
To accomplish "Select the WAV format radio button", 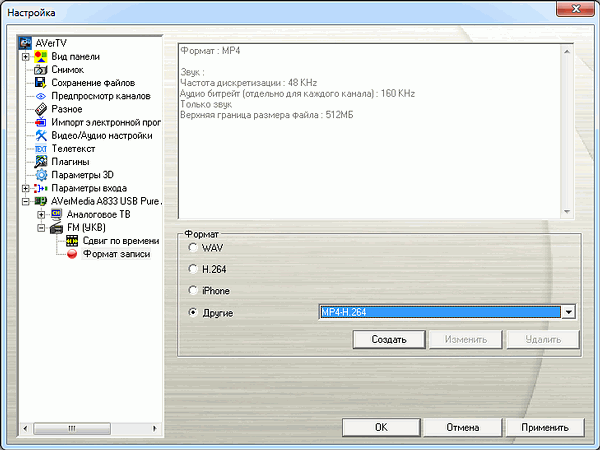I will [x=193, y=248].
